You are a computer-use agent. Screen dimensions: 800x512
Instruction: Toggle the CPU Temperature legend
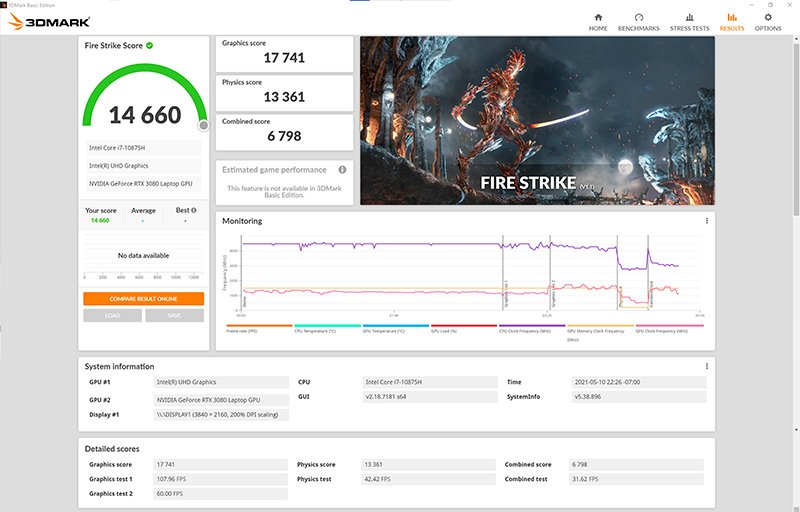pos(328,328)
